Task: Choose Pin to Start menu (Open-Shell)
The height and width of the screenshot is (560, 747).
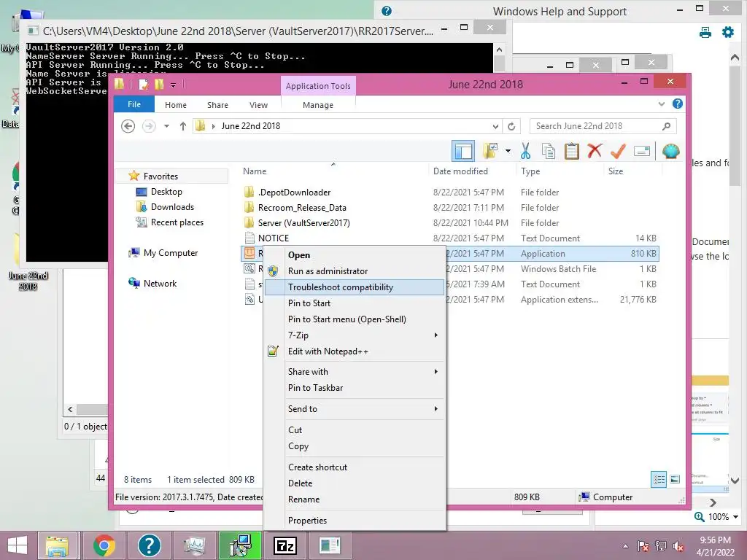Action: click(355, 319)
